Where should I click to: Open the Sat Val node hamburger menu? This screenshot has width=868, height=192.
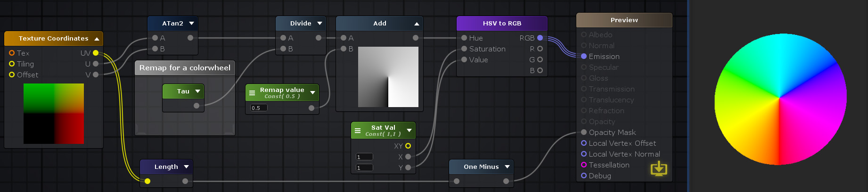pos(358,131)
